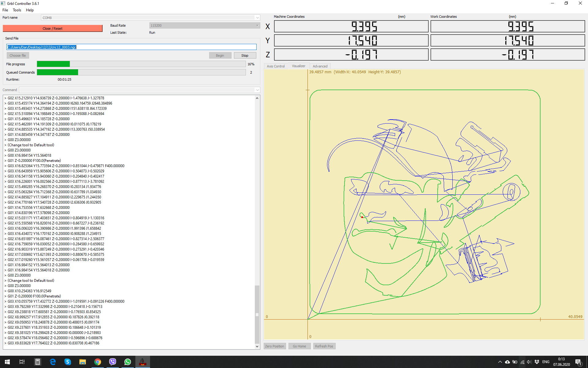The width and height of the screenshot is (588, 368).
Task: Click the Grbl Controller taskbar icon
Action: 142,362
